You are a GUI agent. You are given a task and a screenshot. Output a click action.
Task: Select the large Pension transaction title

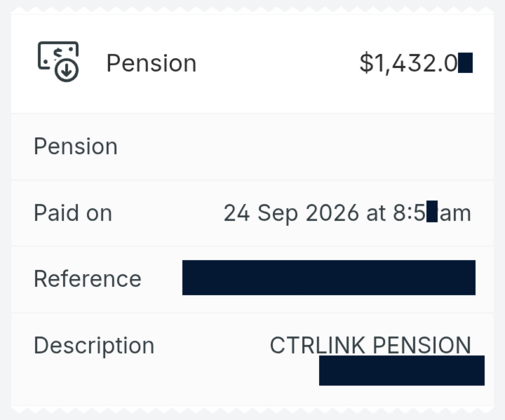click(151, 63)
